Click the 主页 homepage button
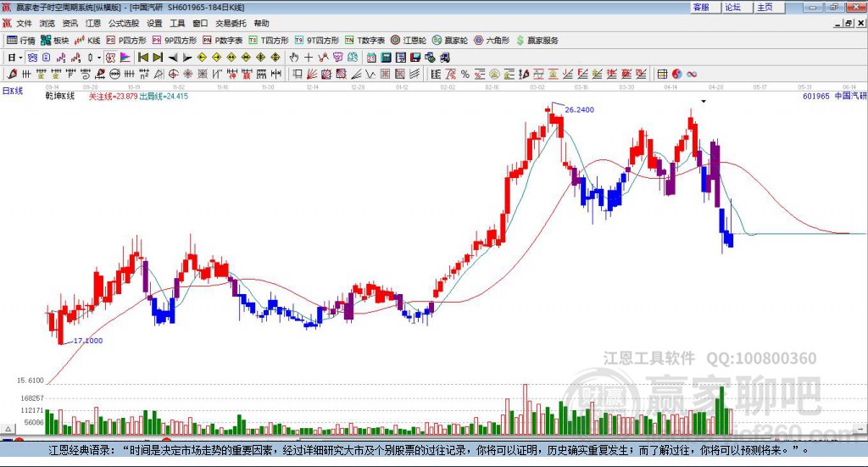 click(770, 7)
